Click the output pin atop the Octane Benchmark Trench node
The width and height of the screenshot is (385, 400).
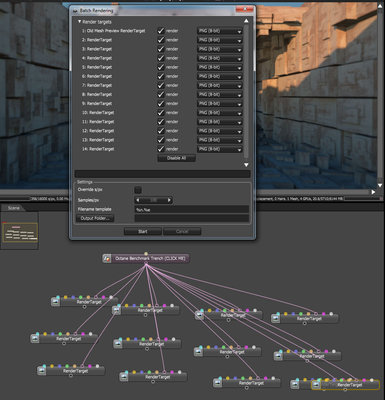[146, 254]
